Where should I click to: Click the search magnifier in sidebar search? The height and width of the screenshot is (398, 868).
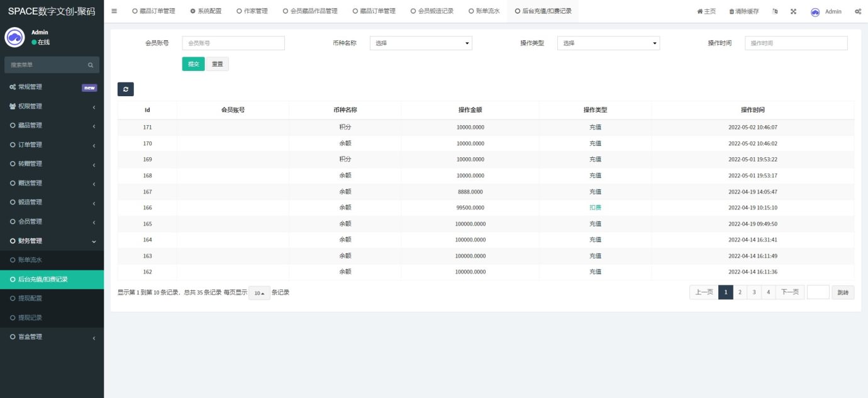pos(91,65)
